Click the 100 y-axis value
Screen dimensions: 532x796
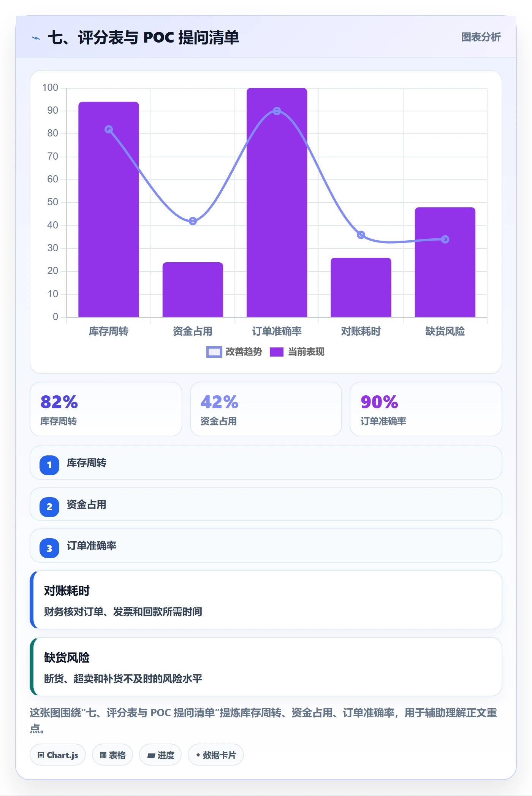50,88
